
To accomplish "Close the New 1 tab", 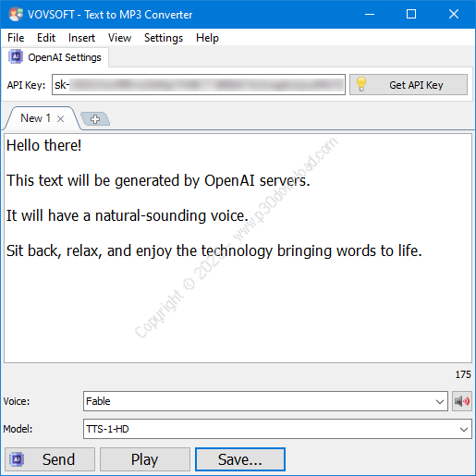I will [x=61, y=119].
